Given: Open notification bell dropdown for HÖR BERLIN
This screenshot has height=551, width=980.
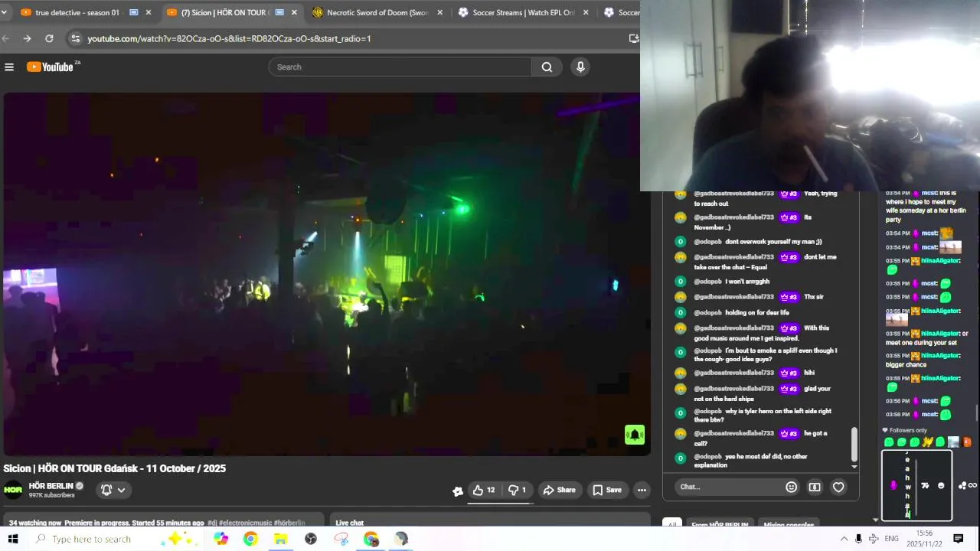Looking at the screenshot, I should pyautogui.click(x=113, y=490).
